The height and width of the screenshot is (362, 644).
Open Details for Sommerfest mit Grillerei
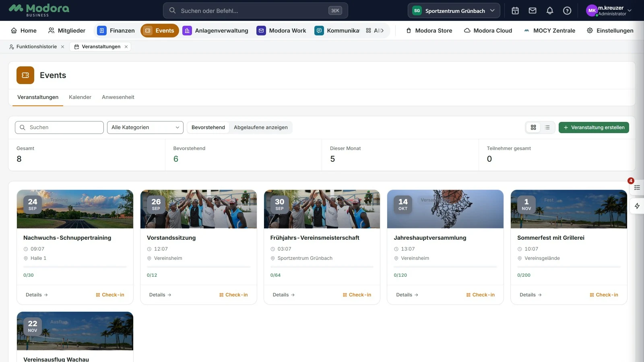click(x=530, y=295)
